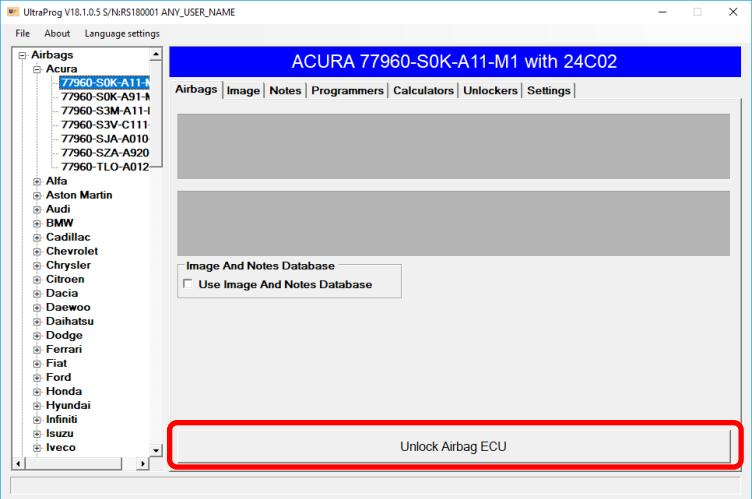Viewport: 752px width, 499px height.
Task: Select the 77960-S3M-A11 tree item
Action: click(105, 110)
